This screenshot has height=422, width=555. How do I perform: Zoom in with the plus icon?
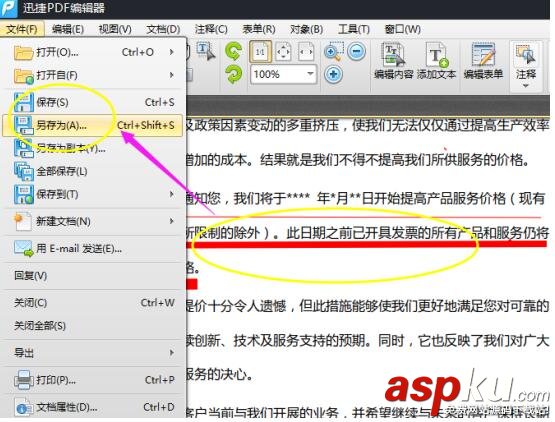[333, 75]
